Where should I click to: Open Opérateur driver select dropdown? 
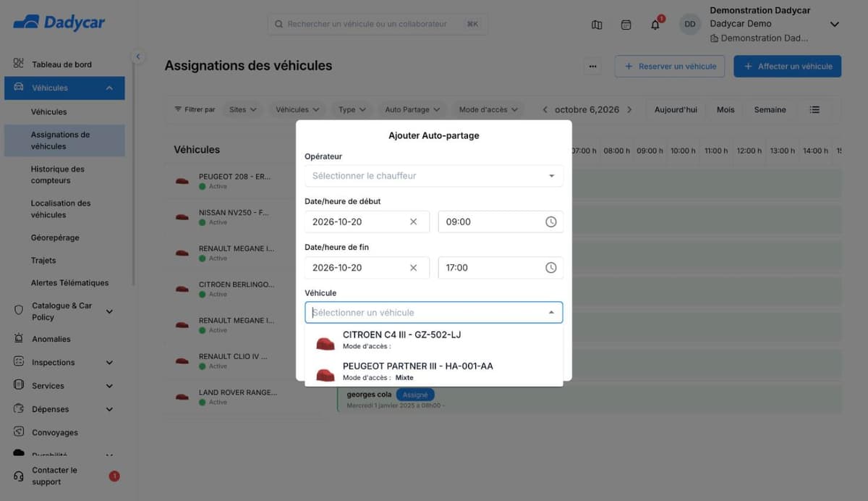tap(434, 176)
